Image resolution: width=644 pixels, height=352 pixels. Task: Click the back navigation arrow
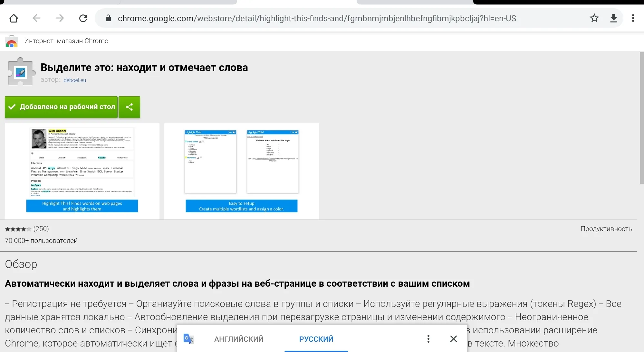[x=37, y=18]
